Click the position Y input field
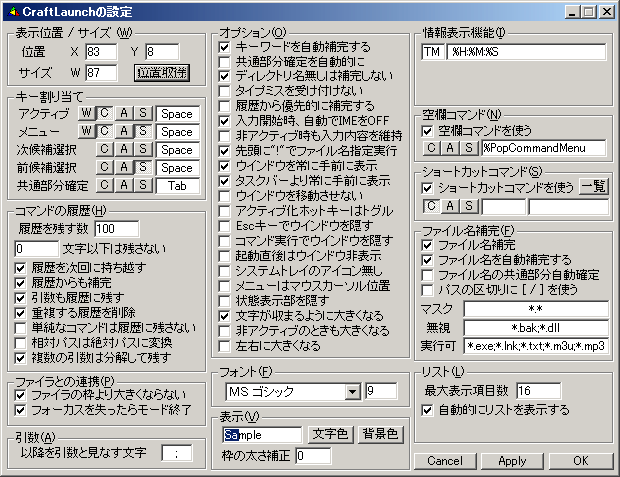This screenshot has width=620, height=477. tap(162, 52)
